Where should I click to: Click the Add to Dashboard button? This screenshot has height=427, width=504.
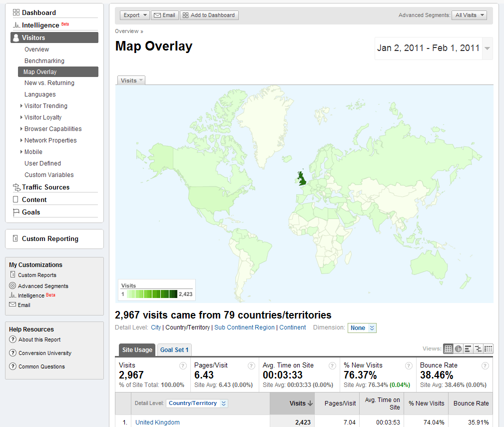(209, 15)
